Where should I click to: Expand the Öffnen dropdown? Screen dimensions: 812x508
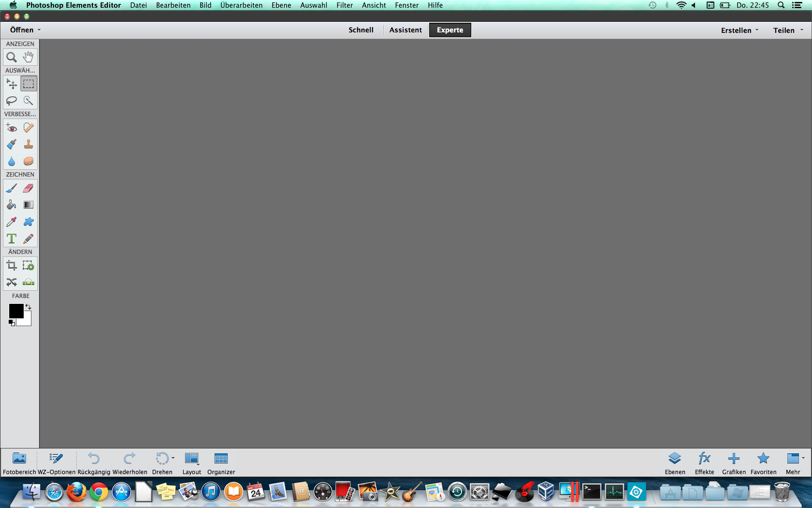coord(25,30)
